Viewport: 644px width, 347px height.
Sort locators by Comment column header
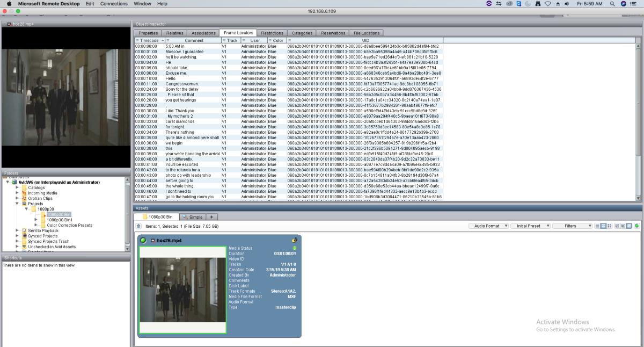click(x=193, y=40)
